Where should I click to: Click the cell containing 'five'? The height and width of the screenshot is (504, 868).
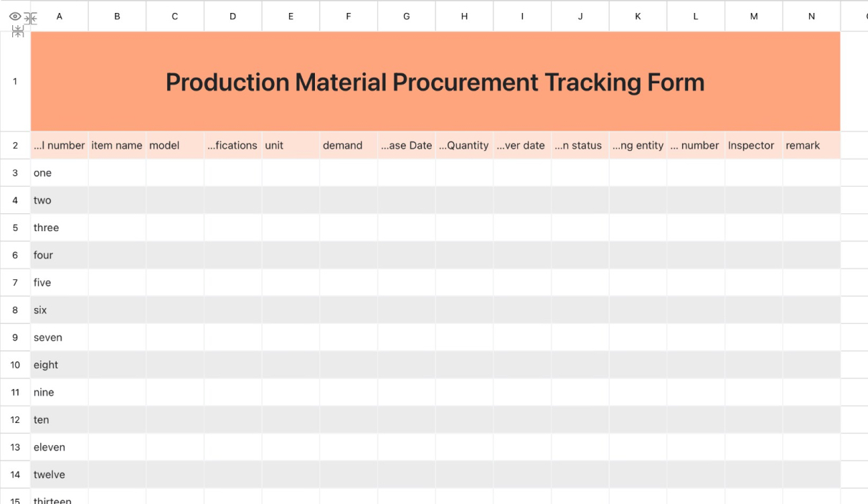pyautogui.click(x=60, y=282)
